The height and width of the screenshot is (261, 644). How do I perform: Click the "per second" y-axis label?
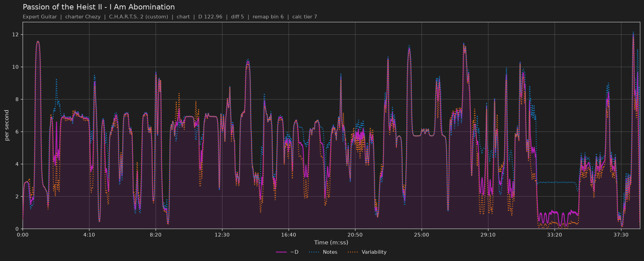point(7,125)
